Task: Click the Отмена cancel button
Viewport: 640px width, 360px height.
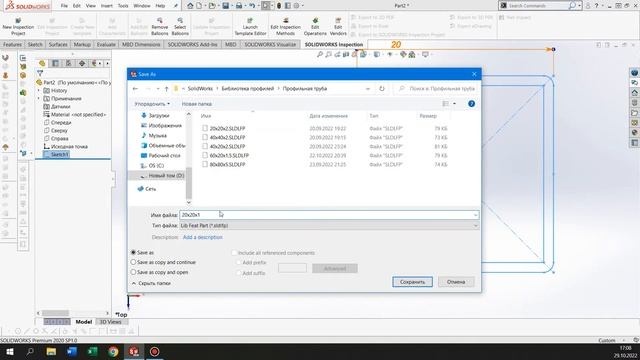Action: (456, 282)
